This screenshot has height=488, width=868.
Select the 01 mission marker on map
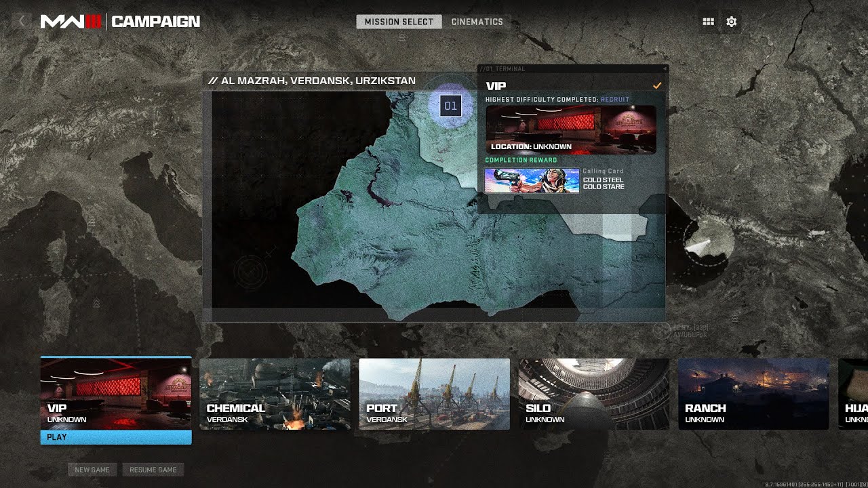pos(451,106)
